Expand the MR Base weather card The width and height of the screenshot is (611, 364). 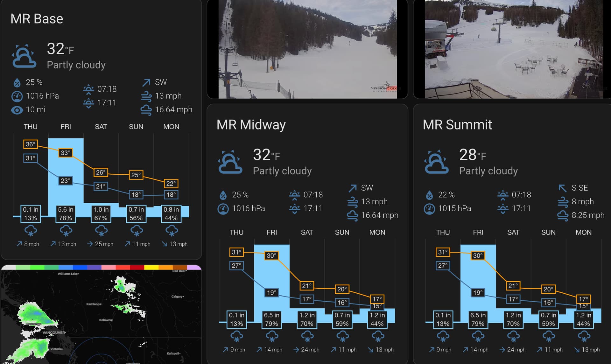37,18
